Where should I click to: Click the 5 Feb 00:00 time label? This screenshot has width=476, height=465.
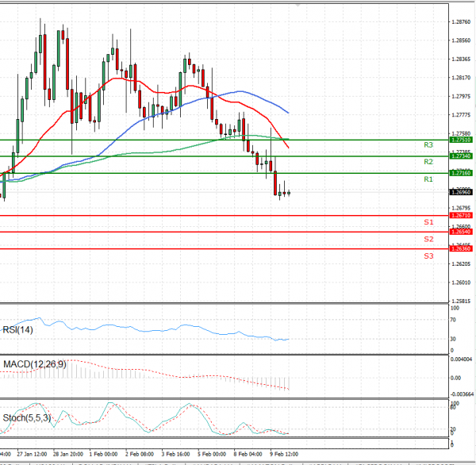[212, 455]
